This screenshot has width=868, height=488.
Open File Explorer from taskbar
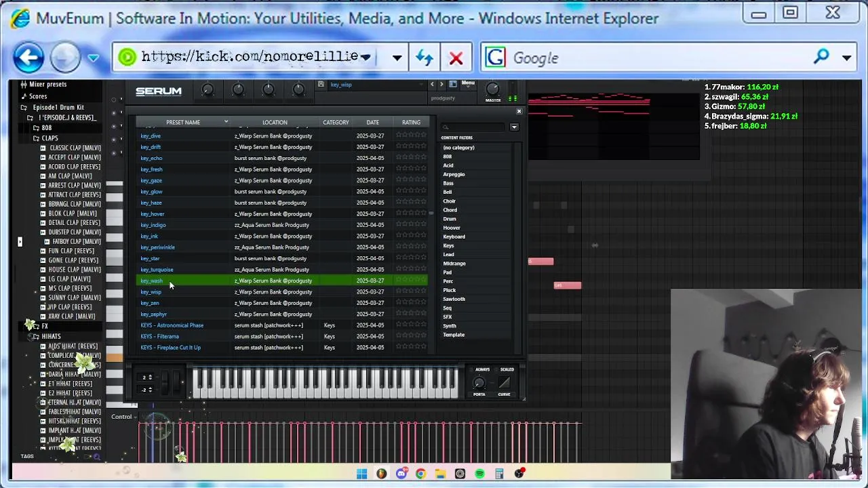(x=440, y=474)
